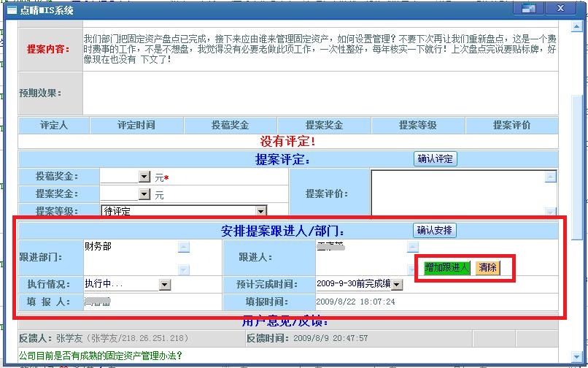The image size is (588, 368).
Task: Open the 执行情况 dropdown showing 执行中
Action: pos(164,284)
